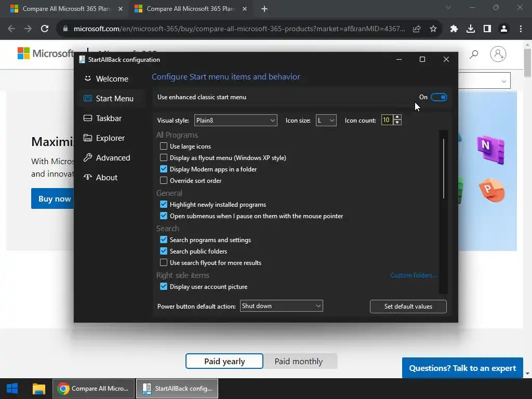Viewport: 532px width, 399px height.
Task: Uncheck Search public folders
Action: click(x=164, y=251)
